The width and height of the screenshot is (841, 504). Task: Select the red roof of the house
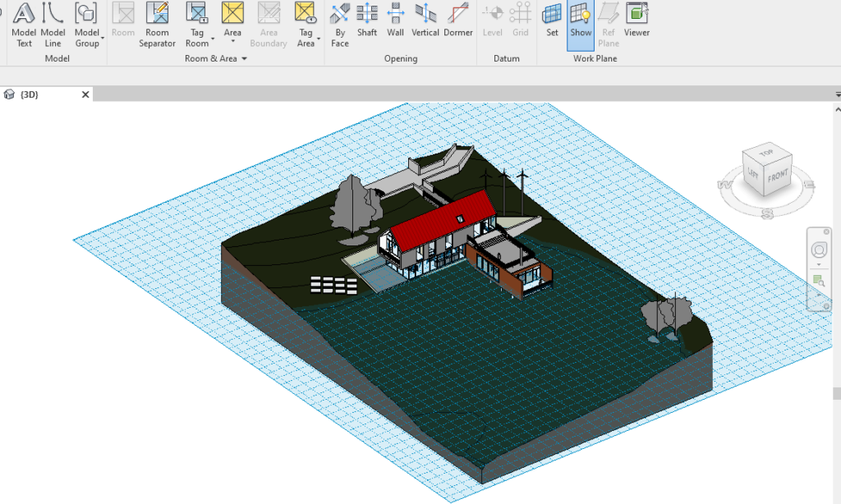(443, 220)
